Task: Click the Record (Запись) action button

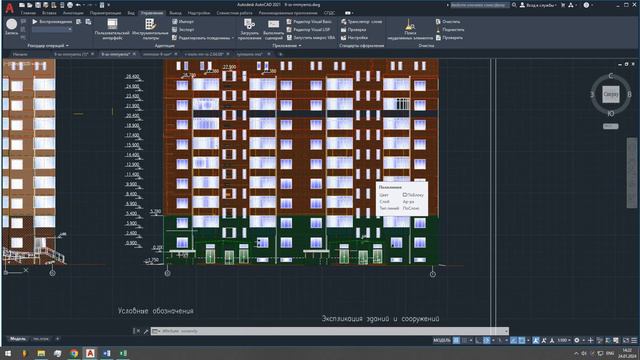Action: pos(11,27)
